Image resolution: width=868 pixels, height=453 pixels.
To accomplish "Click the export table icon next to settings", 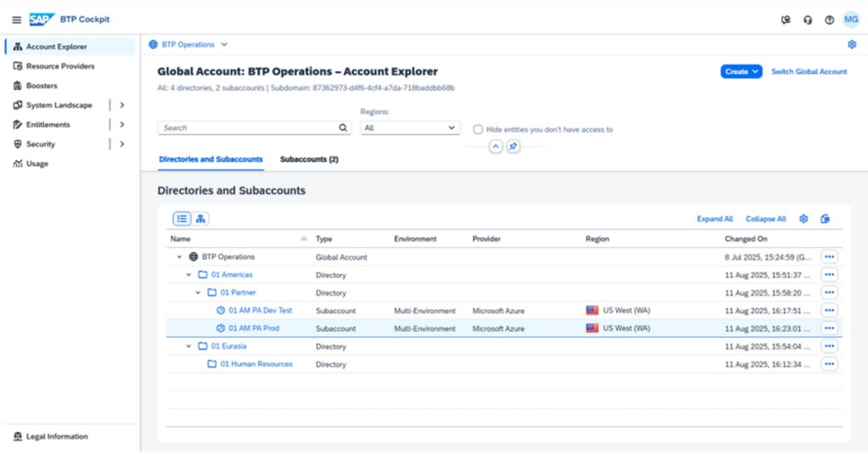I will (825, 218).
